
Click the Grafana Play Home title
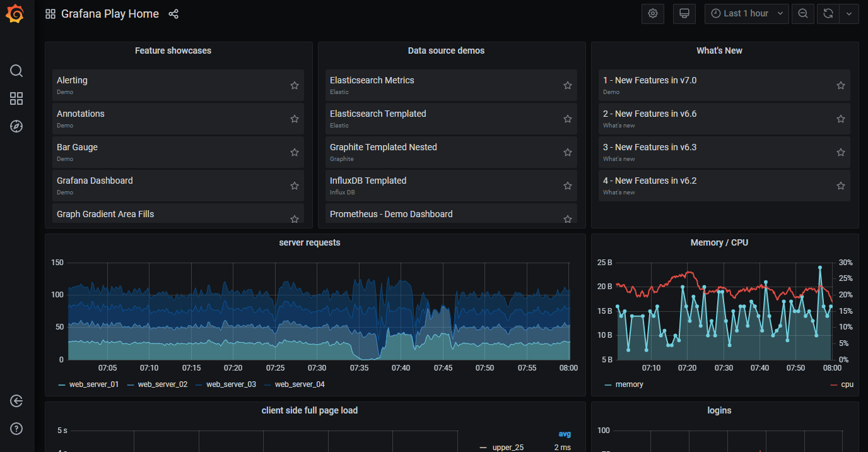click(x=110, y=14)
